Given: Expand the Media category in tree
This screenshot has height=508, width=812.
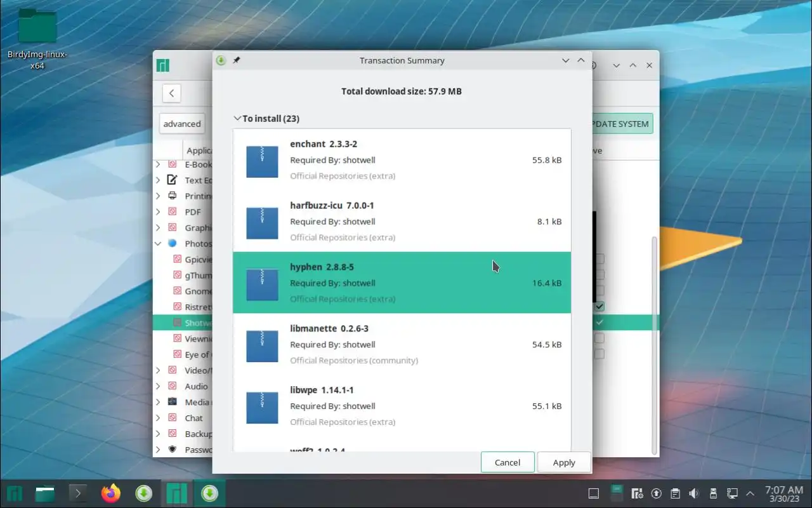Looking at the screenshot, I should click(x=158, y=402).
